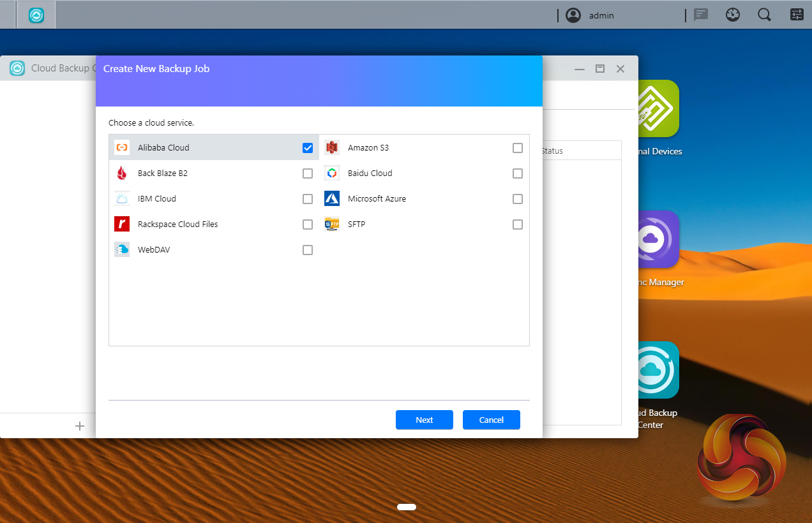This screenshot has width=812, height=523.
Task: Minimize the Cloud Backup Center window
Action: [x=580, y=68]
